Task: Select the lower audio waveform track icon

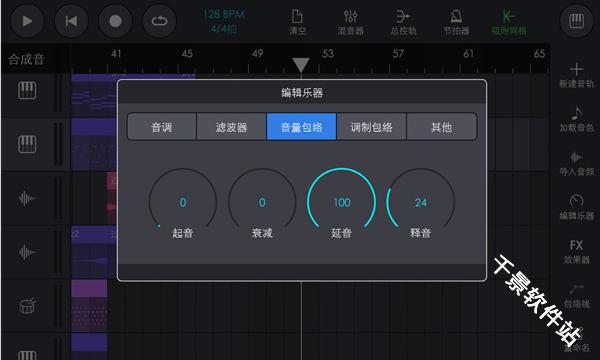Action: pyautogui.click(x=27, y=252)
